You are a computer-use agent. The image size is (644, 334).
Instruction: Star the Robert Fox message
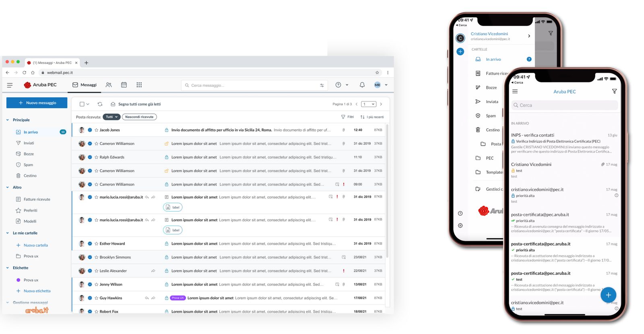pos(97,311)
